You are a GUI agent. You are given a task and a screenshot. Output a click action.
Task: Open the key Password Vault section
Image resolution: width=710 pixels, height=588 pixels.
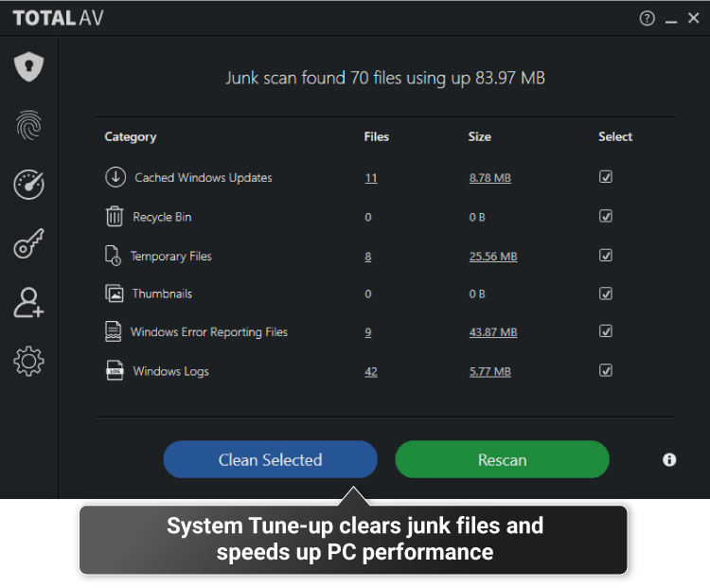pyautogui.click(x=29, y=243)
